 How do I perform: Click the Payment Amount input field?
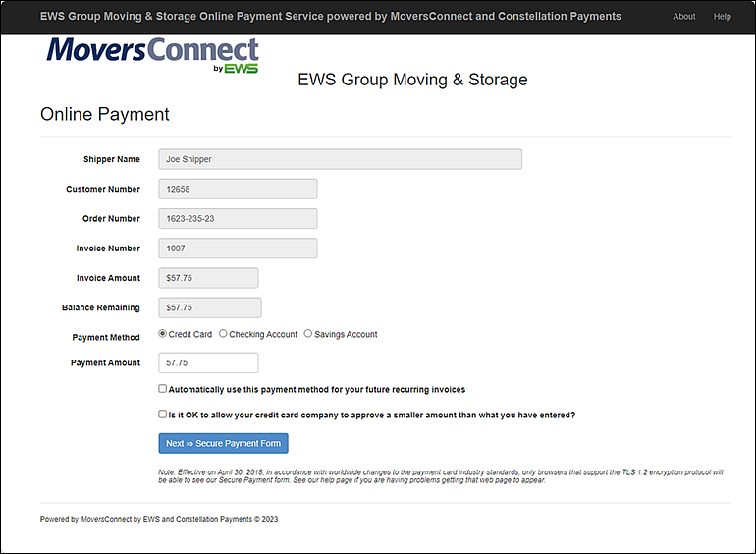click(x=208, y=362)
